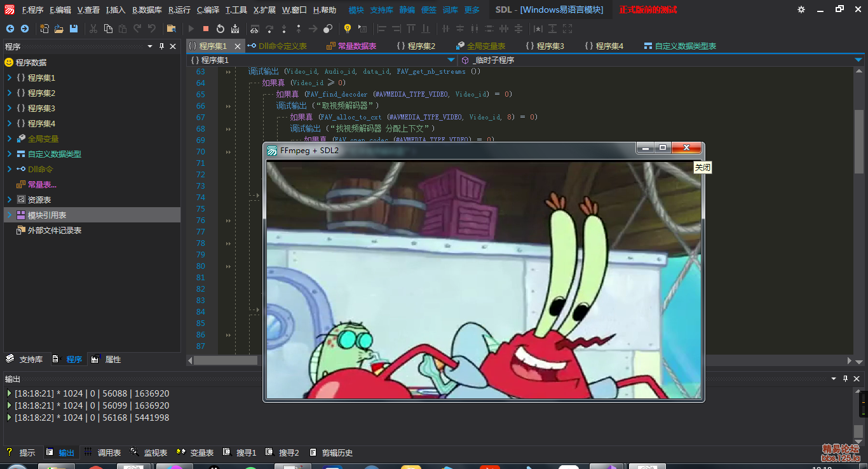Viewport: 868px width, 469px height.
Task: Click the 易语言 logo icon in title bar
Action: pyautogui.click(x=10, y=10)
